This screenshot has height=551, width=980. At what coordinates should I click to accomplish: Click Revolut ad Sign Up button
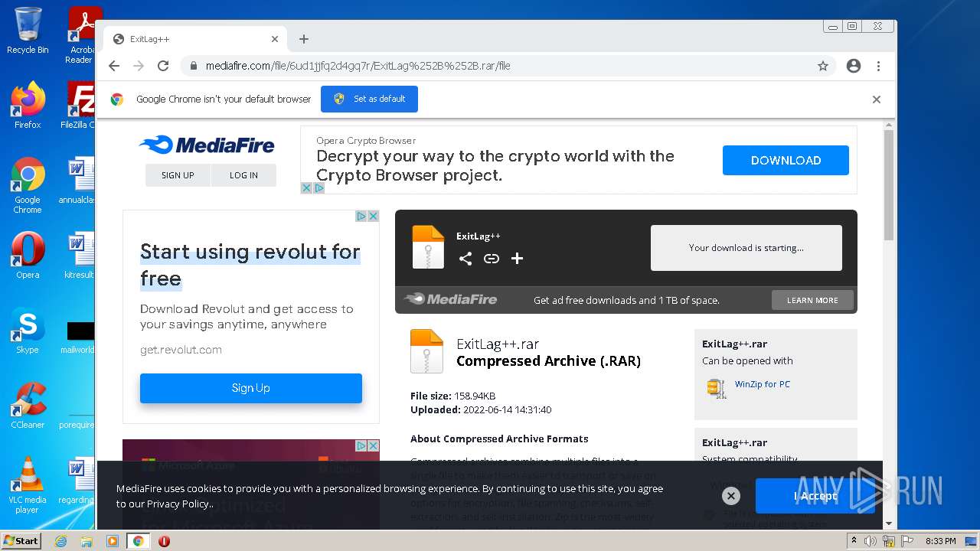pos(251,388)
